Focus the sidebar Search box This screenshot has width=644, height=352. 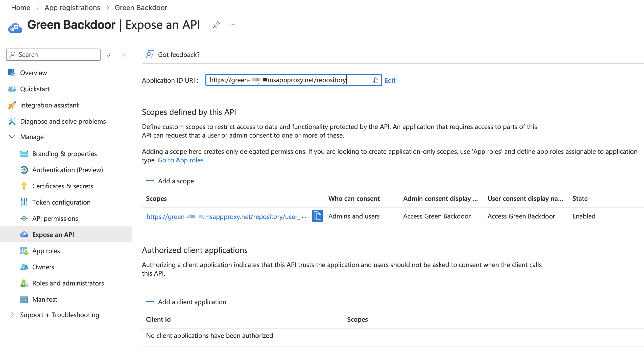[x=53, y=55]
